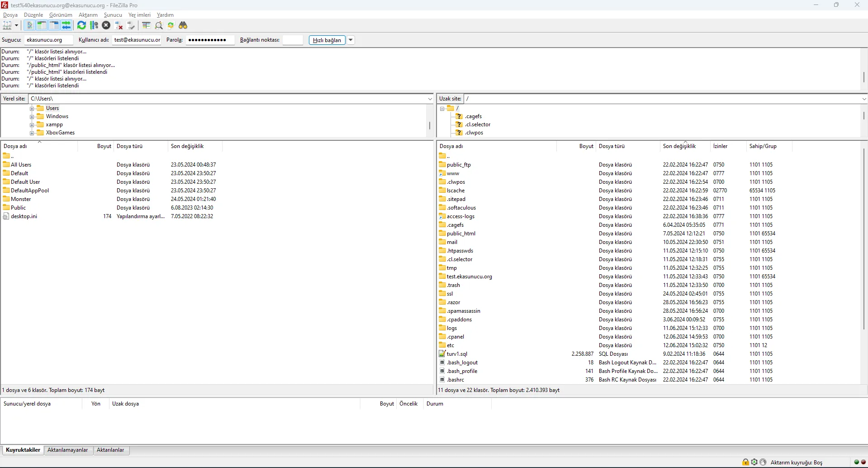Click the Kullanıcı adı input field

coord(137,40)
